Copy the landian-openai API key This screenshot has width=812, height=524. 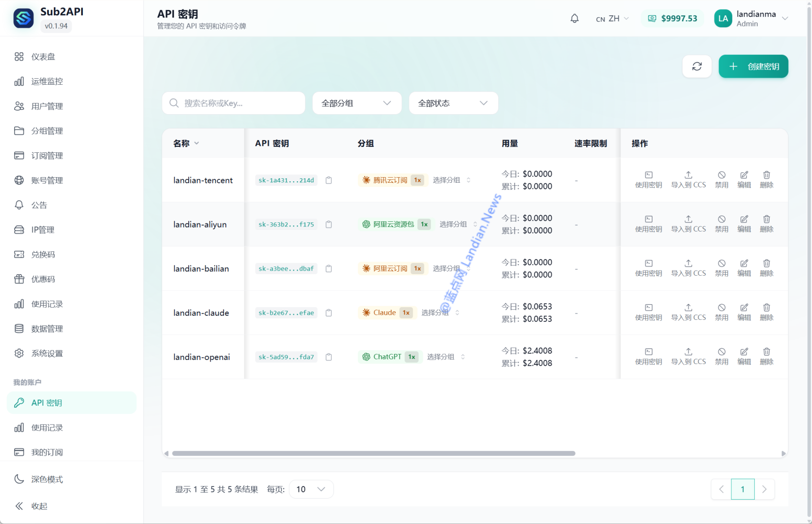(x=329, y=357)
